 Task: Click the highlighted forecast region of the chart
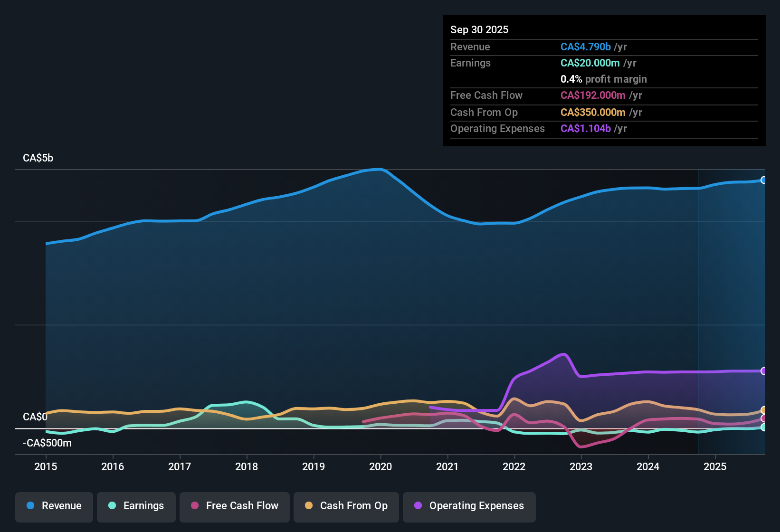[732, 309]
